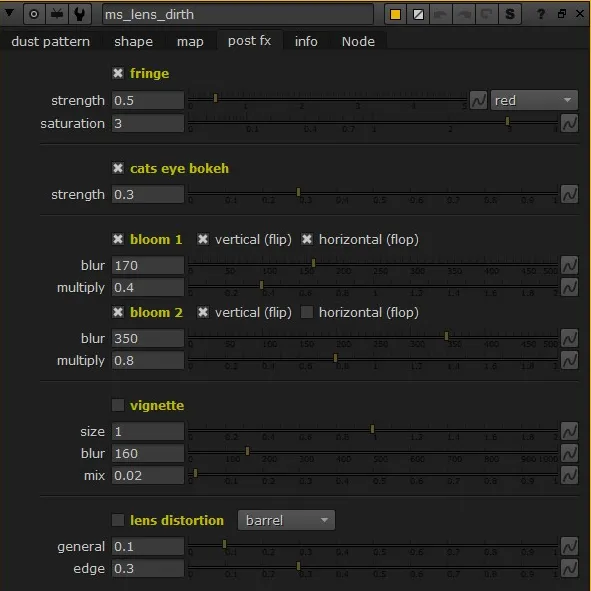
Task: Click the center node icon in header
Action: [34, 14]
